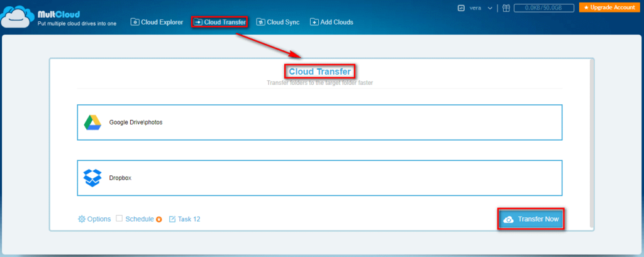Viewport: 644px width, 257px height.
Task: Click the Upgrade Account button
Action: pyautogui.click(x=609, y=8)
